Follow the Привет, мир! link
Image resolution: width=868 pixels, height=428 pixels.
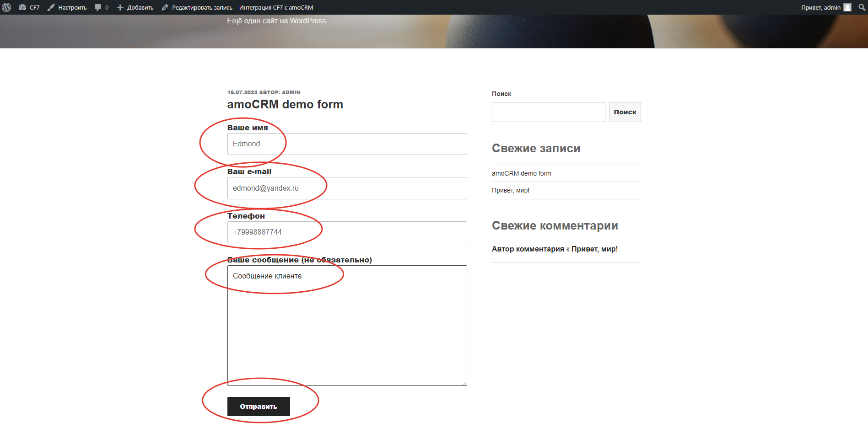(511, 190)
